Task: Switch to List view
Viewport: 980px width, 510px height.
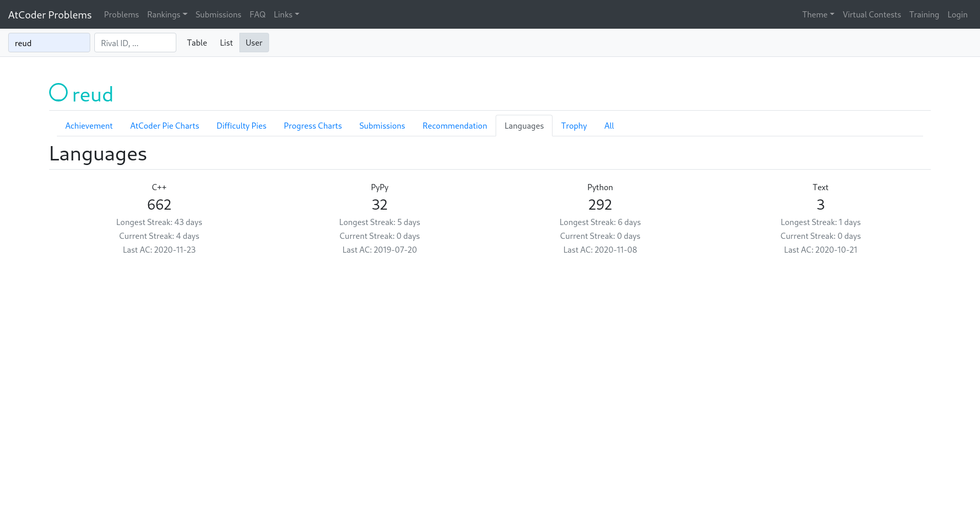Action: (x=226, y=43)
